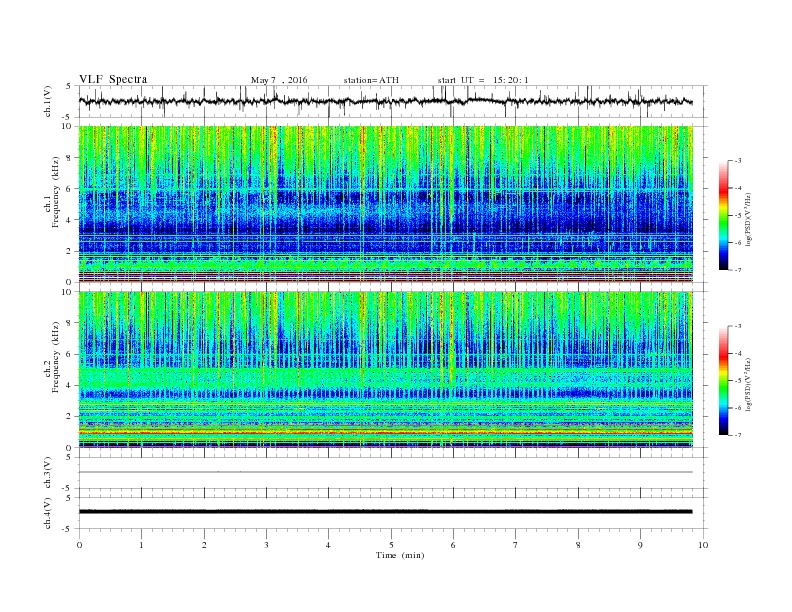Click the time axis tick label '3'
The width and height of the screenshot is (792, 612).
[266, 545]
